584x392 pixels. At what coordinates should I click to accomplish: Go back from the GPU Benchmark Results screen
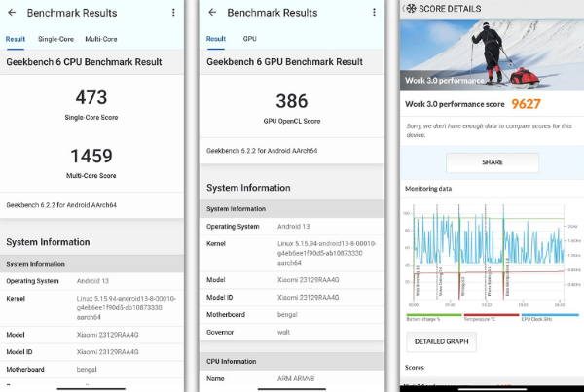[x=212, y=13]
